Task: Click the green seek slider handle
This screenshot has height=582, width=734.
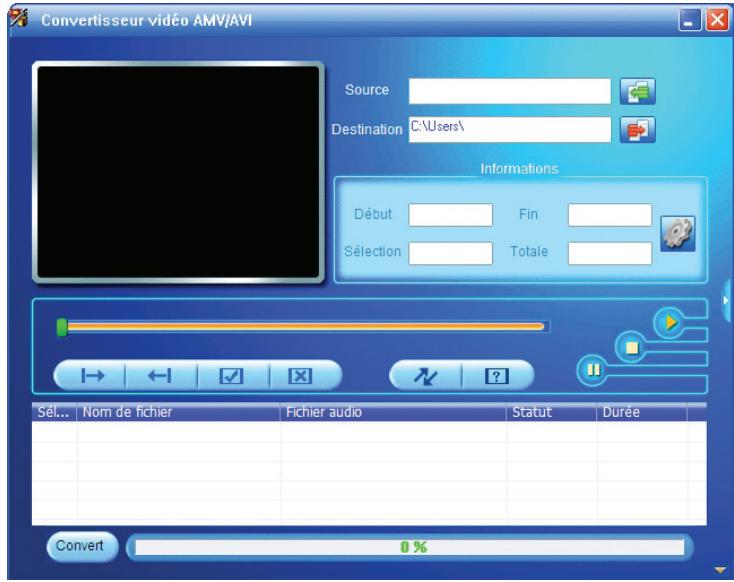Action: point(62,328)
